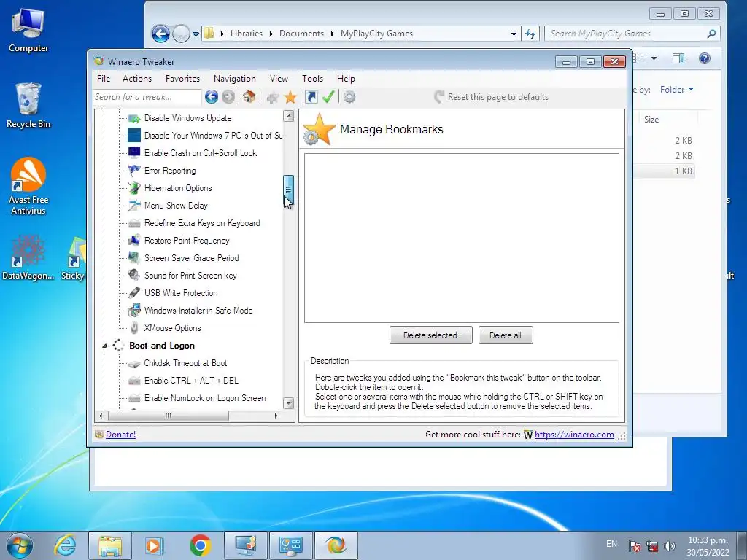The width and height of the screenshot is (747, 560).
Task: Click the Delete all button
Action: coord(506,335)
